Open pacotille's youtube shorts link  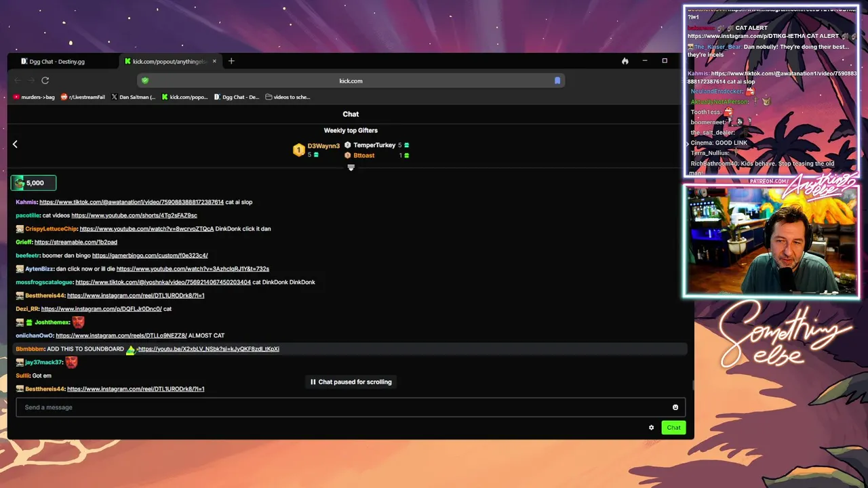134,216
